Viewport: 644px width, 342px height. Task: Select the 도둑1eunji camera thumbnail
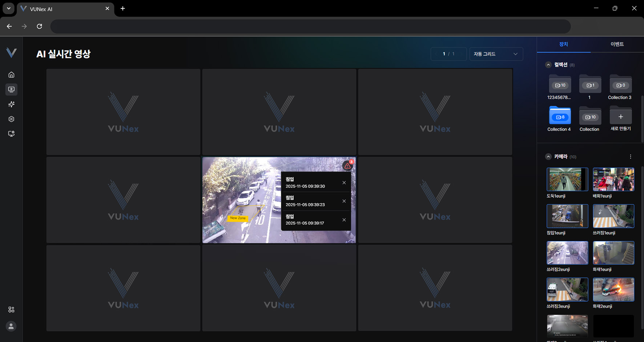(x=567, y=180)
